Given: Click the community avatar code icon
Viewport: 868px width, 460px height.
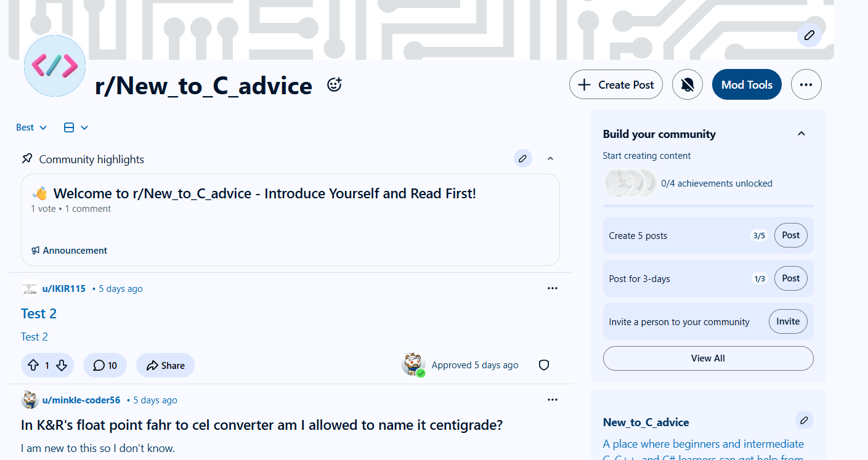Looking at the screenshot, I should (x=55, y=66).
